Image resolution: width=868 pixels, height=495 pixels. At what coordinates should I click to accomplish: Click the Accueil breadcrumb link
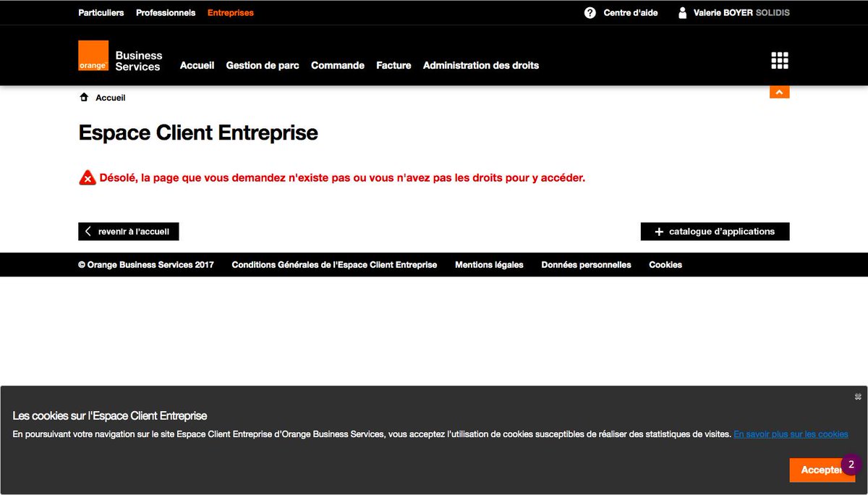click(111, 98)
